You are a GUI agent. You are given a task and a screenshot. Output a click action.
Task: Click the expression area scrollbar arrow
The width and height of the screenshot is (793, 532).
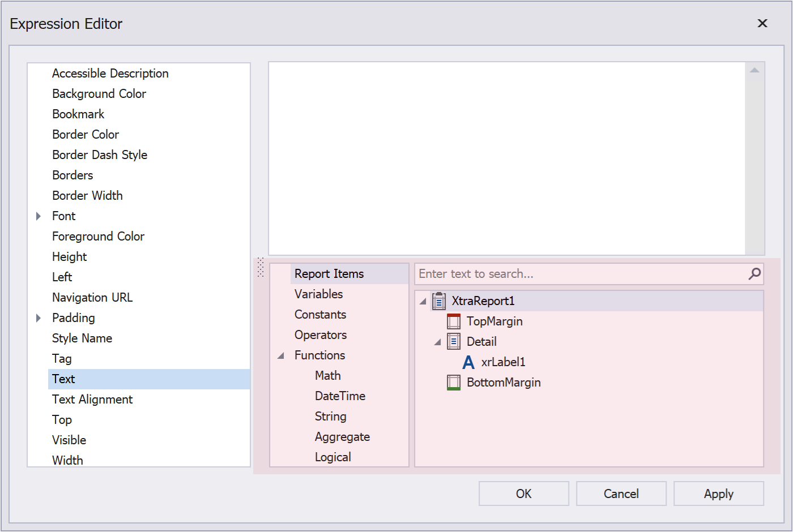point(754,68)
